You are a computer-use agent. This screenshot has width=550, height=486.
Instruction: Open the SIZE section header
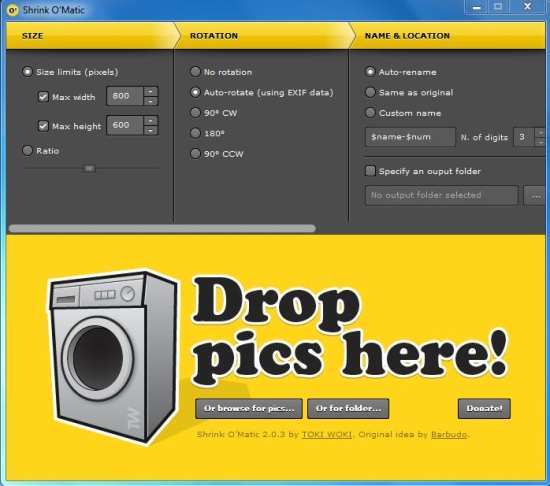90,36
